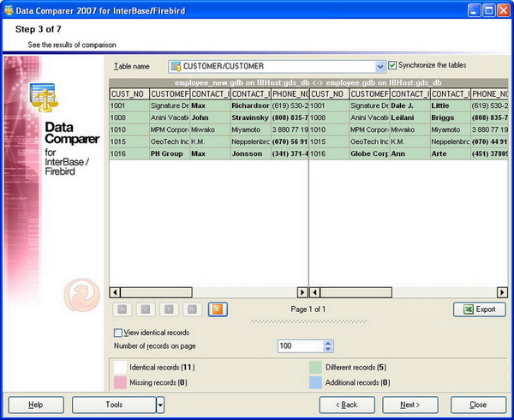Toggle Synchronize the tables checkbox
Viewport: 514px width, 420px height.
point(392,65)
